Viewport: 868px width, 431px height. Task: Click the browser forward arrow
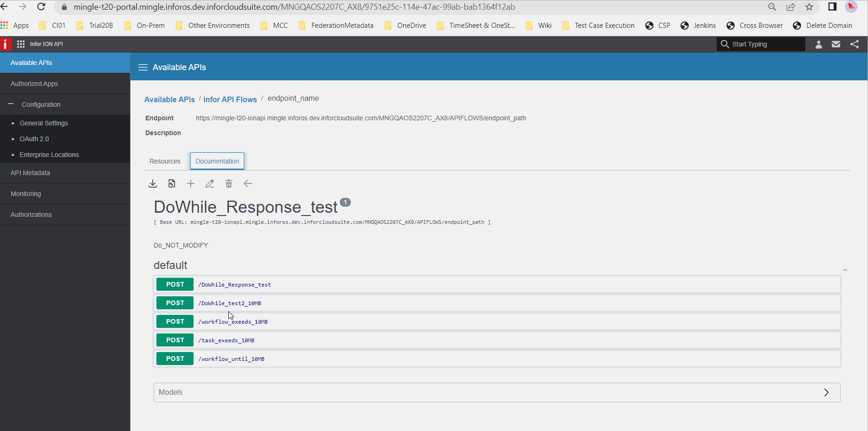coord(22,7)
